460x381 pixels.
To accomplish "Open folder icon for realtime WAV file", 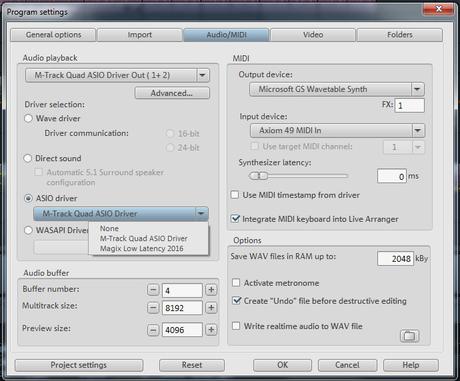I will [x=409, y=336].
